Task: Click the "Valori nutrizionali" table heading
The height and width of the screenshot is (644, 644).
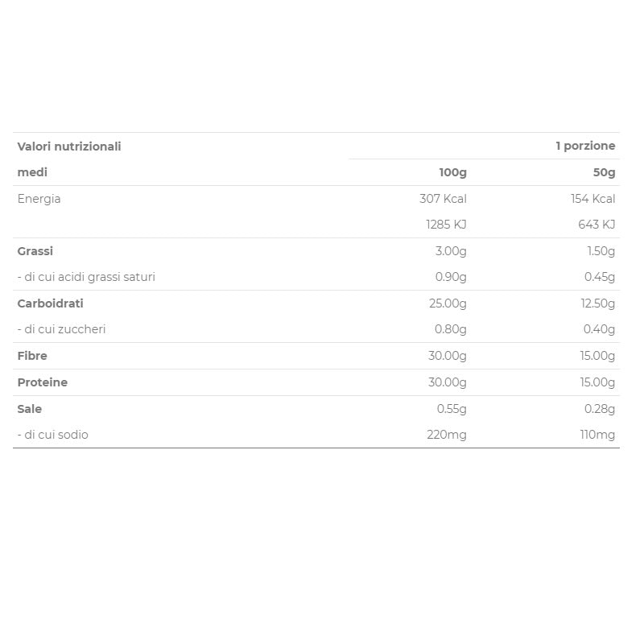Action: click(x=69, y=147)
